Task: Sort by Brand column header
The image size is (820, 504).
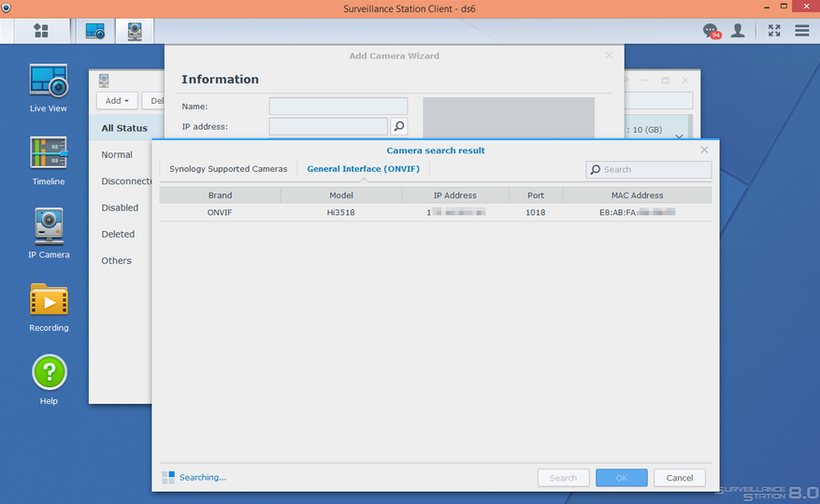Action: 220,195
